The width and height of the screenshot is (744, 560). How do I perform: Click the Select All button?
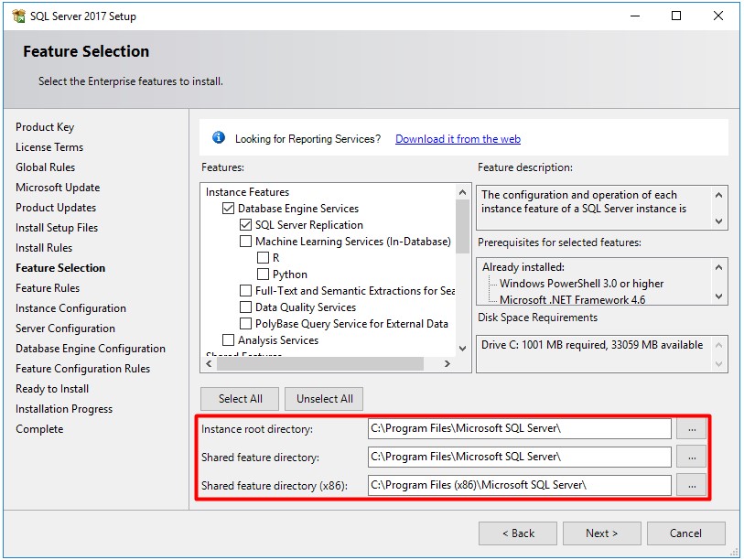[239, 398]
